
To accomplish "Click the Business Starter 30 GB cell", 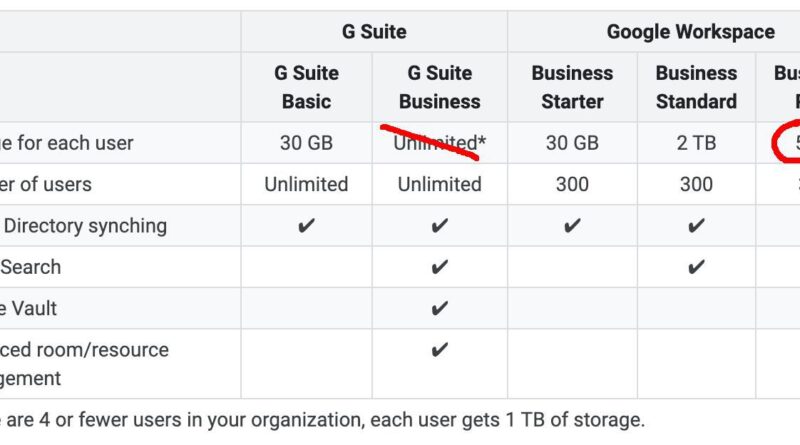I will click(x=572, y=143).
